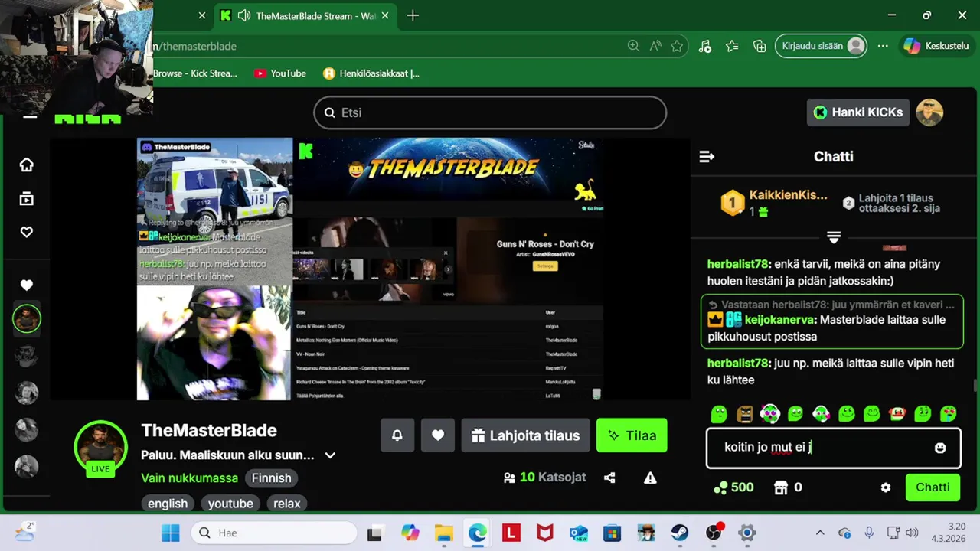980x551 pixels.
Task: Open chat settings gear
Action: [886, 487]
